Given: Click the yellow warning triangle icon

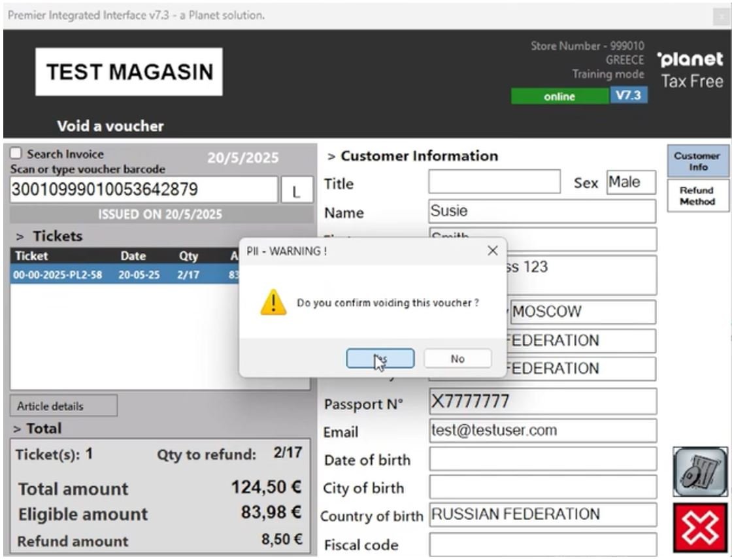Looking at the screenshot, I should point(273,303).
